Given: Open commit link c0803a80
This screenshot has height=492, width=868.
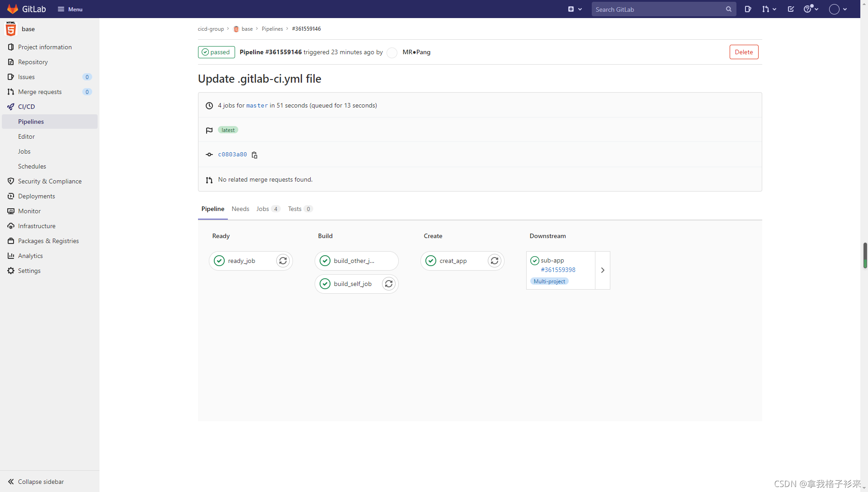Looking at the screenshot, I should (x=232, y=155).
